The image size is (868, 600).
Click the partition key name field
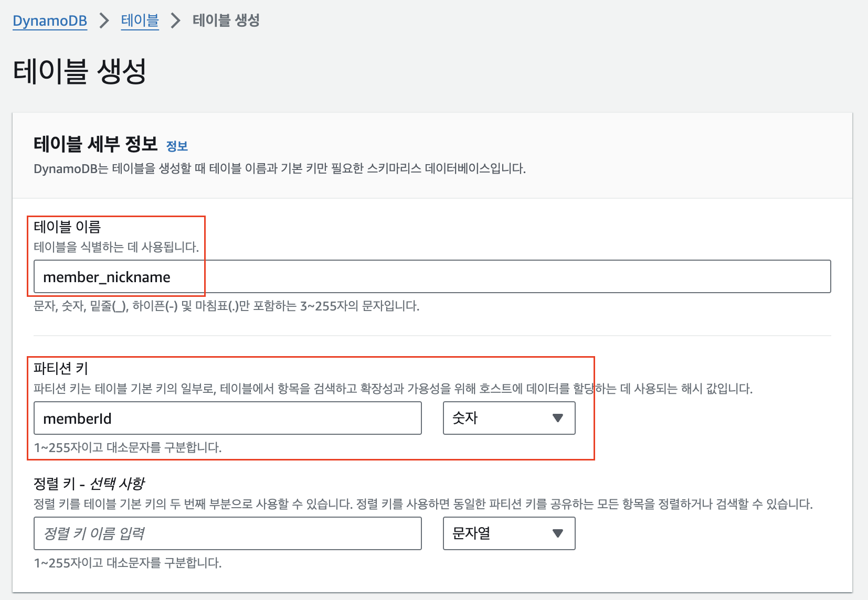227,418
